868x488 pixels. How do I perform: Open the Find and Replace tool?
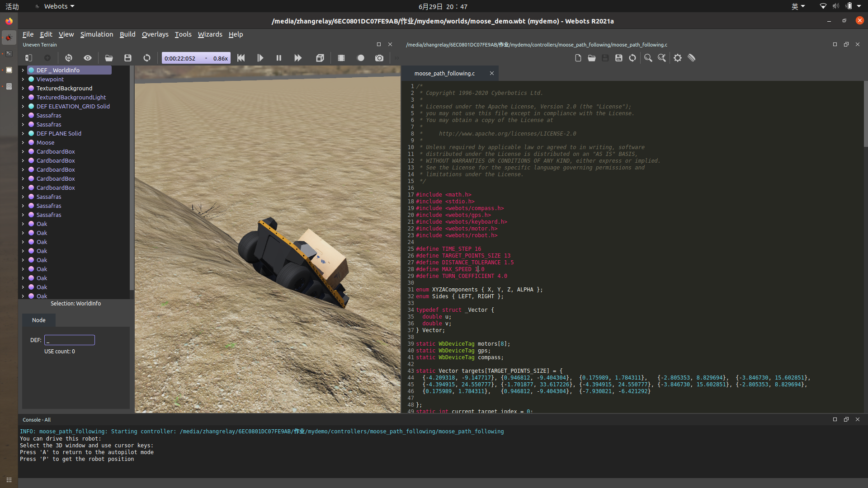tap(662, 58)
